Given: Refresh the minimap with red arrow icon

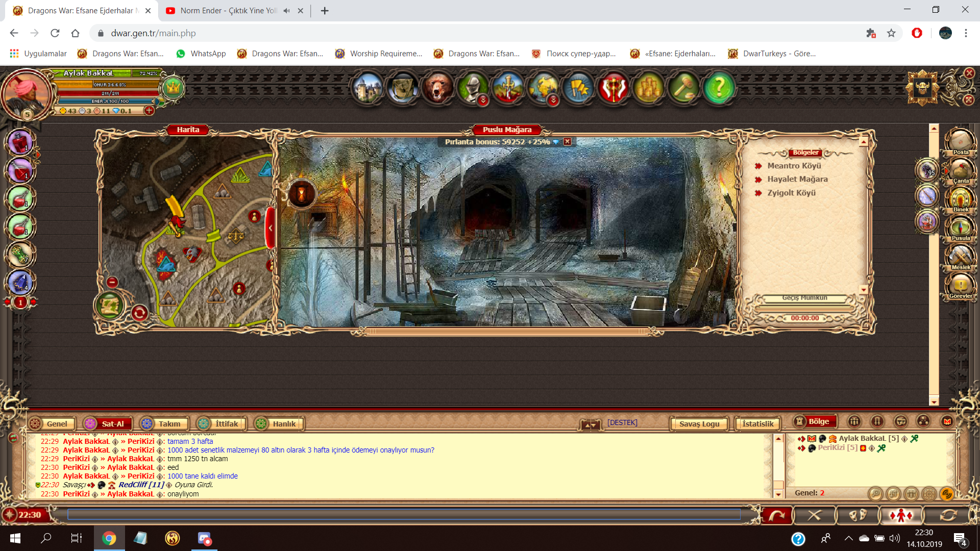Looking at the screenshot, I should 139,313.
